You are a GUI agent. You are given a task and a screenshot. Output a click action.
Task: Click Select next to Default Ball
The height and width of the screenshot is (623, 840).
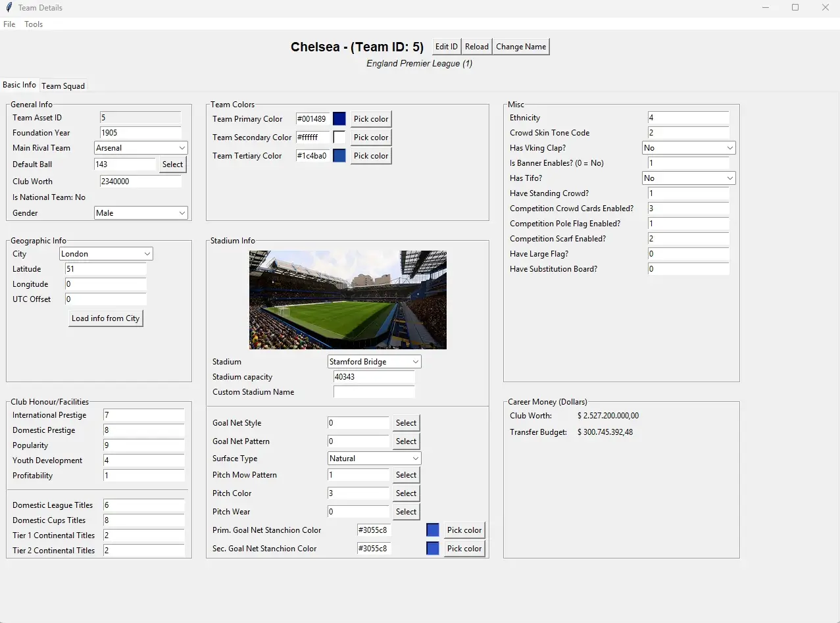(x=173, y=164)
